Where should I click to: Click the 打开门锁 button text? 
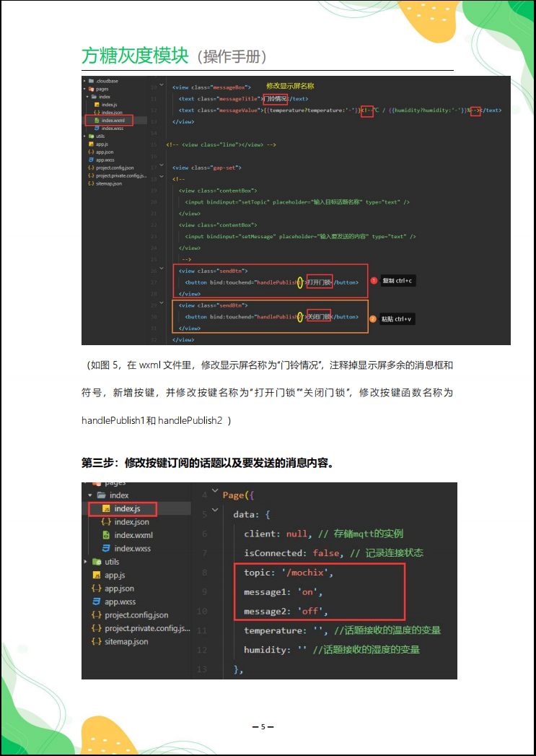click(x=320, y=282)
